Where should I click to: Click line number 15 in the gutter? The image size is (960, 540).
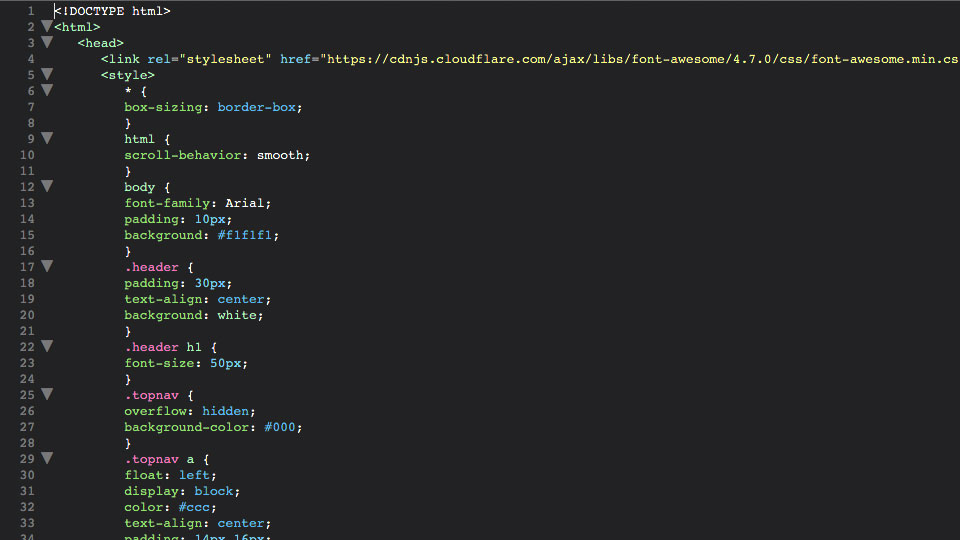click(27, 235)
